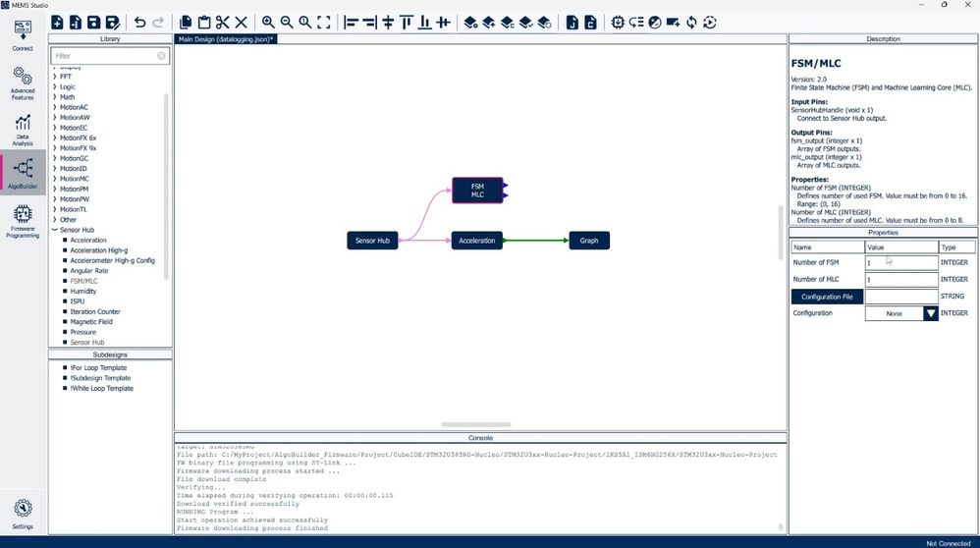
Task: Expand the Logic library group
Action: click(x=55, y=86)
